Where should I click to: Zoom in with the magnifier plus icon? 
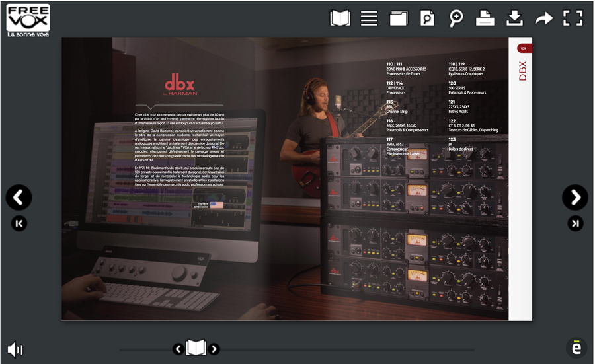456,18
